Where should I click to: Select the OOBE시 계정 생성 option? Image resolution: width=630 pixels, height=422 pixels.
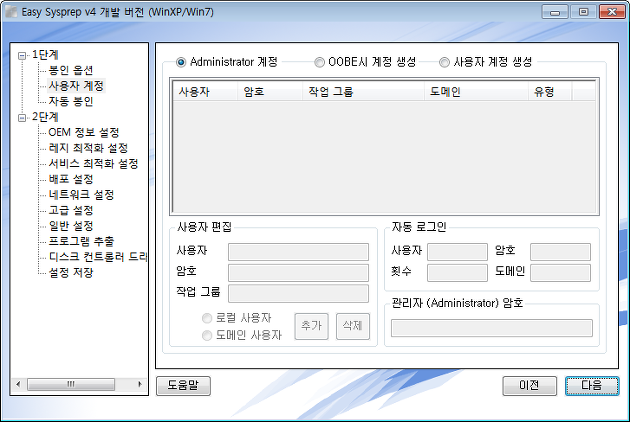(319, 62)
